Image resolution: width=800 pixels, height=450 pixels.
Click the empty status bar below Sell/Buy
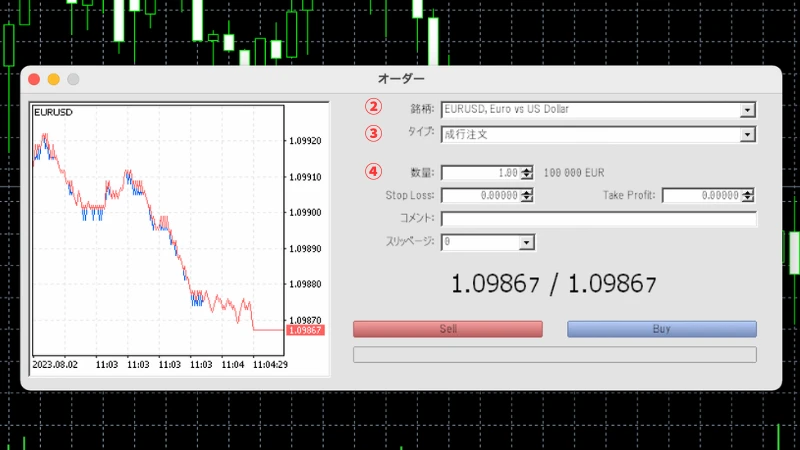[555, 355]
